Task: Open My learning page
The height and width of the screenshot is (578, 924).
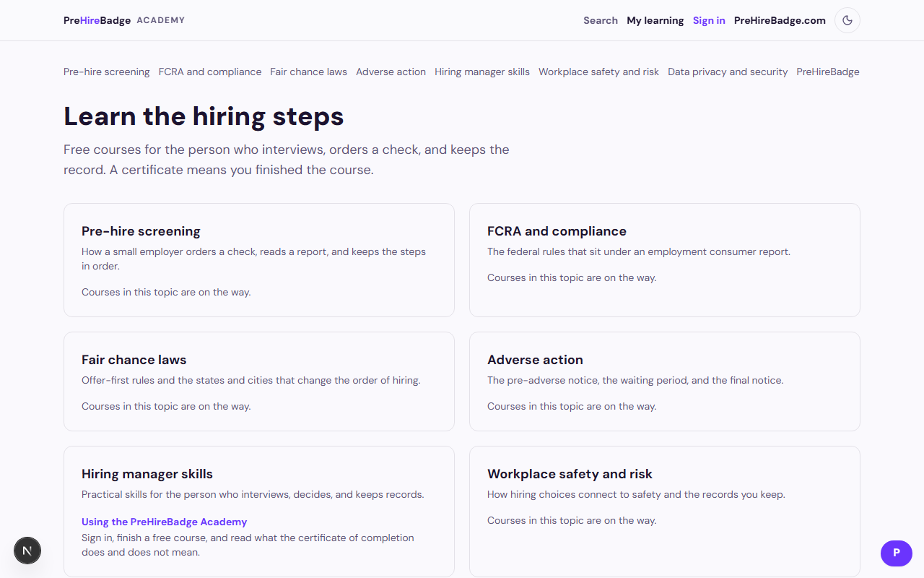Action: [x=655, y=20]
